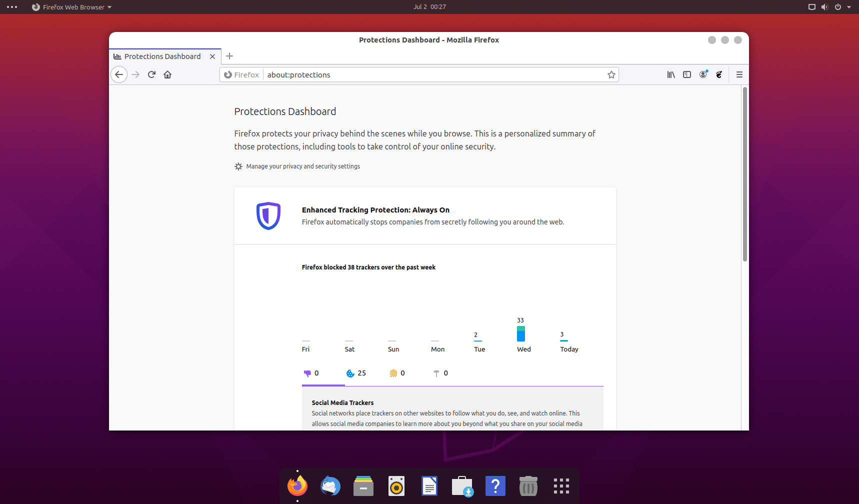This screenshot has width=859, height=504.
Task: Click the 'Social Media Trackers' heading text
Action: pos(342,402)
